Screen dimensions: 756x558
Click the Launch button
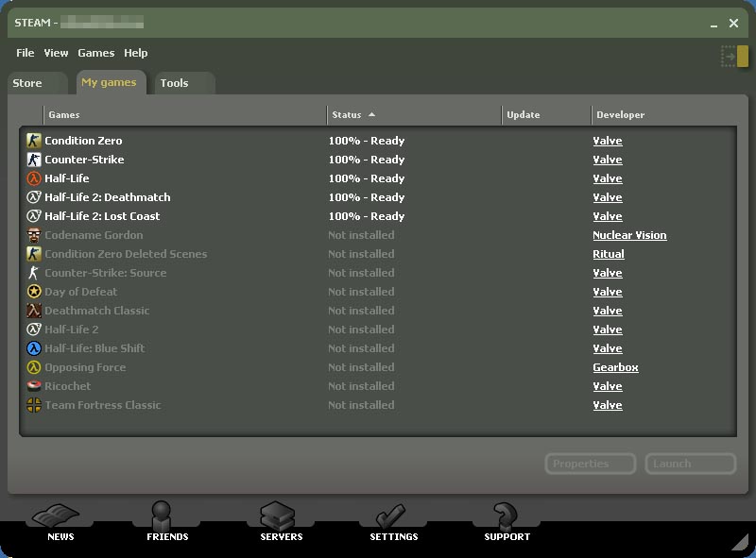691,464
